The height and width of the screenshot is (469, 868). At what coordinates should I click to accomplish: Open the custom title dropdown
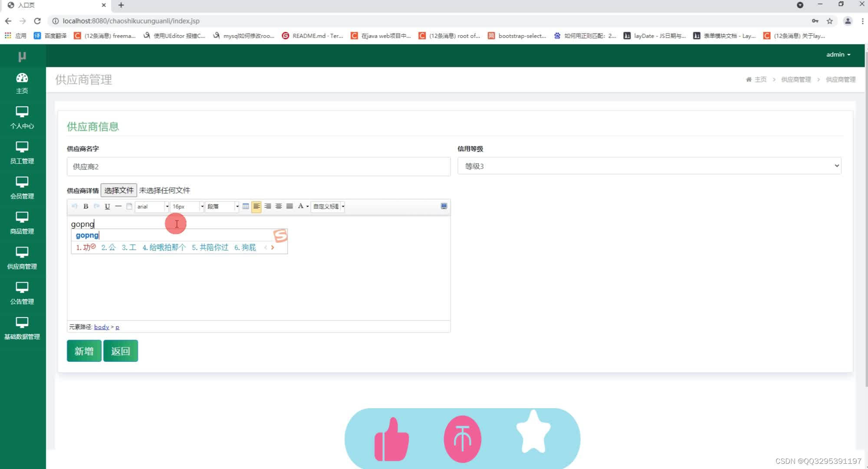[x=328, y=206]
